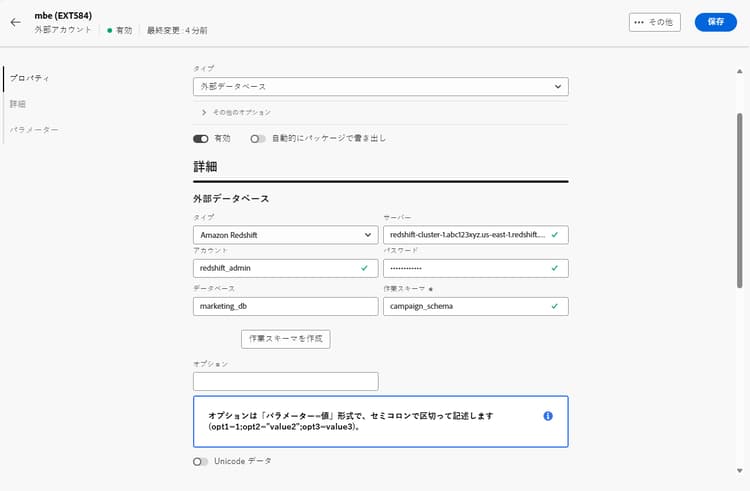Click the options format hint text
The image size is (750, 491).
tap(351, 421)
